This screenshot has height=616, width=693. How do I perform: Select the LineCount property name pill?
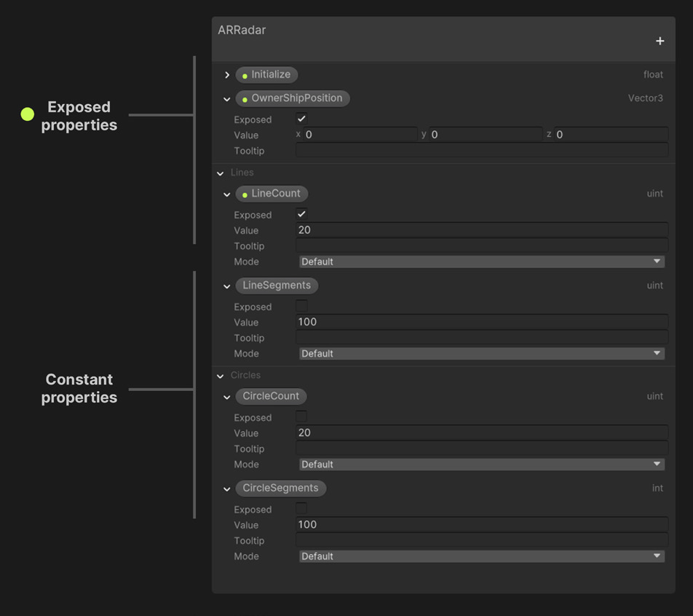(x=272, y=194)
